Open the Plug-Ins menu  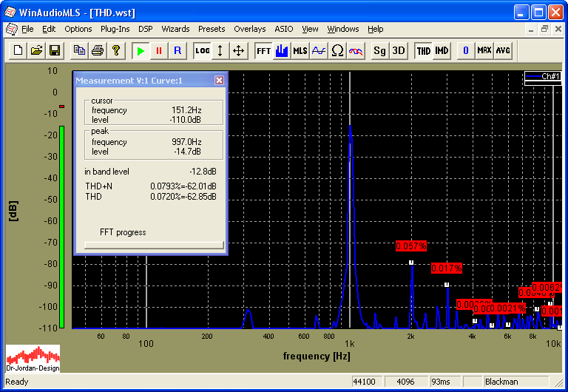(x=115, y=29)
